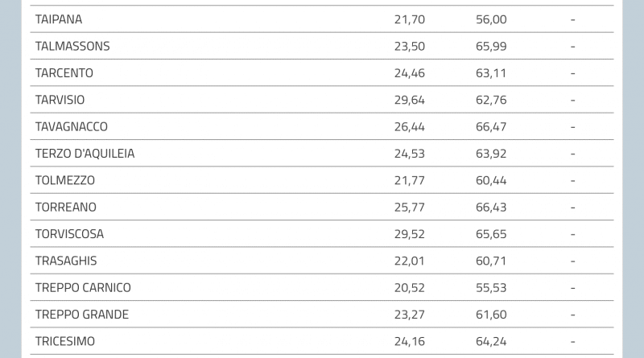Click TORVISCOSA in the list
644x358 pixels.
click(x=69, y=234)
